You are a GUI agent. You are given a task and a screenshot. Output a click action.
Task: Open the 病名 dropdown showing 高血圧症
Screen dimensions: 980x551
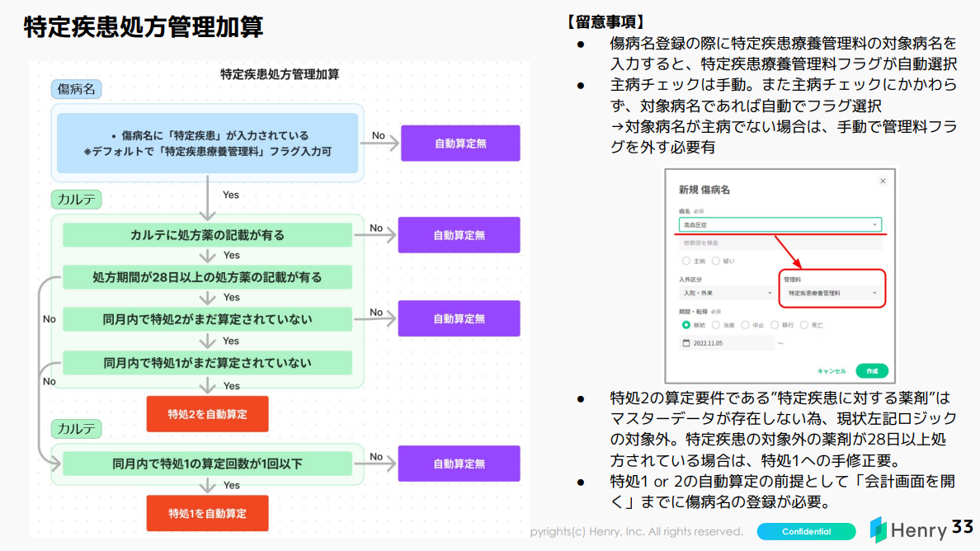(780, 224)
